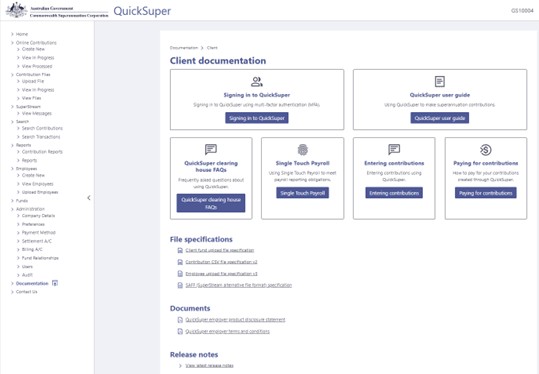The image size is (539, 374).
Task: Click the QuickSuper user guide document icon
Action: (x=440, y=81)
